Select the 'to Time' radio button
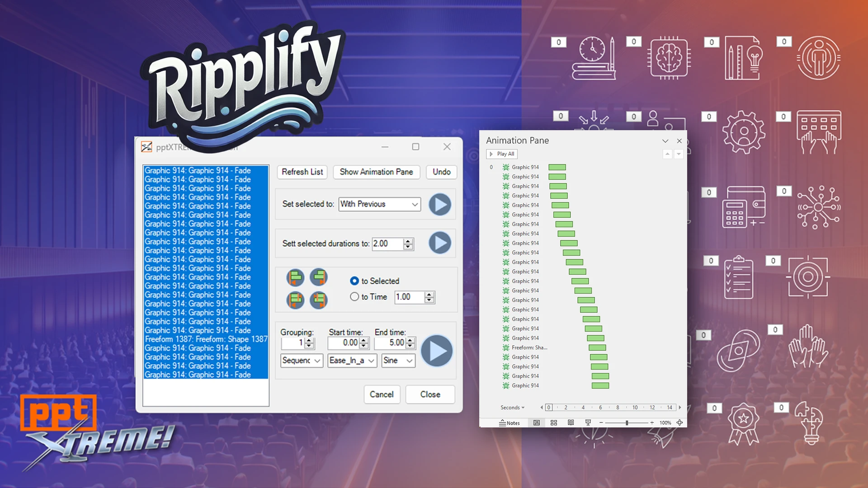 354,297
